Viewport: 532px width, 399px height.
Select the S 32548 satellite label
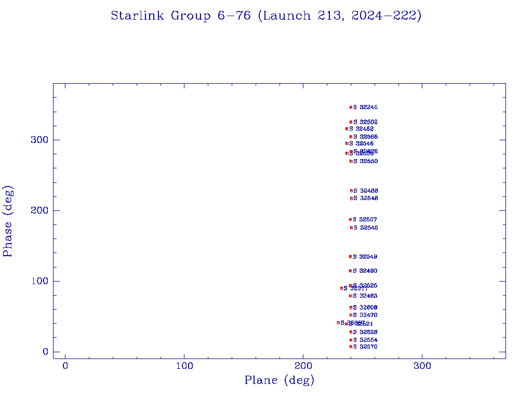click(x=365, y=198)
